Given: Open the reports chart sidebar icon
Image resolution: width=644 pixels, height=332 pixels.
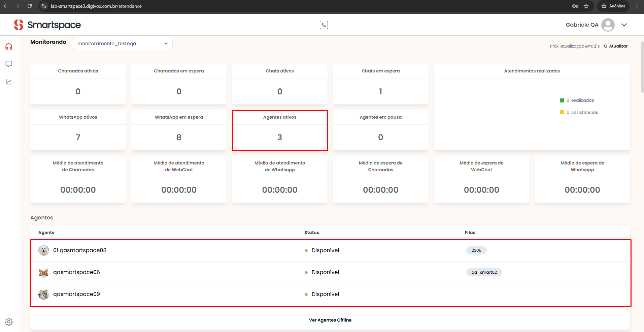Looking at the screenshot, I should pyautogui.click(x=9, y=82).
